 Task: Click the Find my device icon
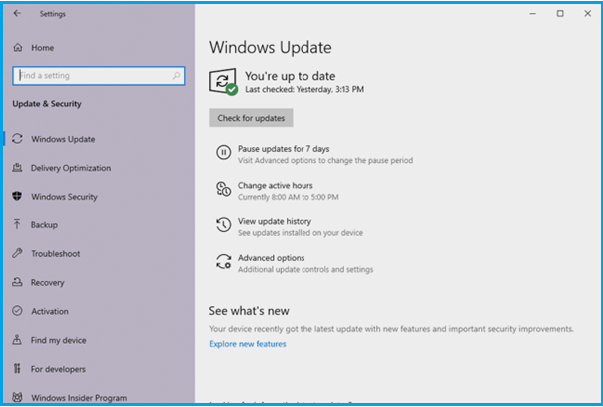tap(17, 340)
